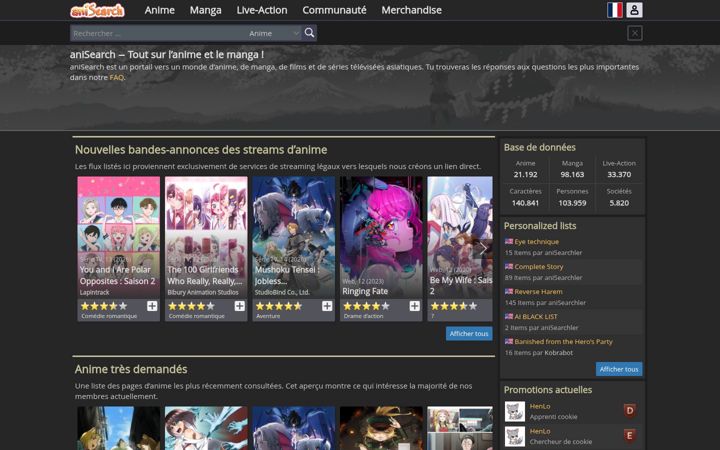This screenshot has width=720, height=450.
Task: Click HenLo name beside Apprenti cookie
Action: [540, 406]
